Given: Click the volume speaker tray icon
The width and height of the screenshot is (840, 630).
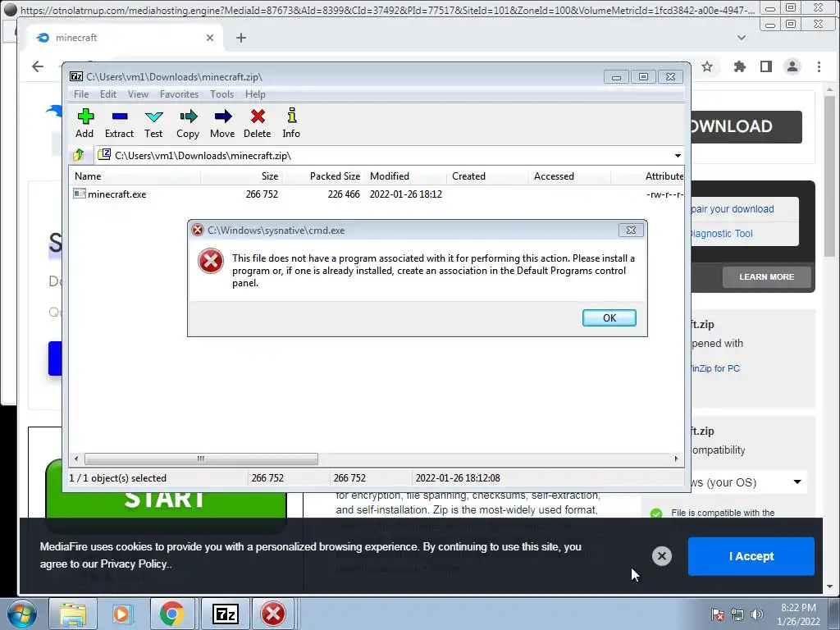Looking at the screenshot, I should coord(757,614).
